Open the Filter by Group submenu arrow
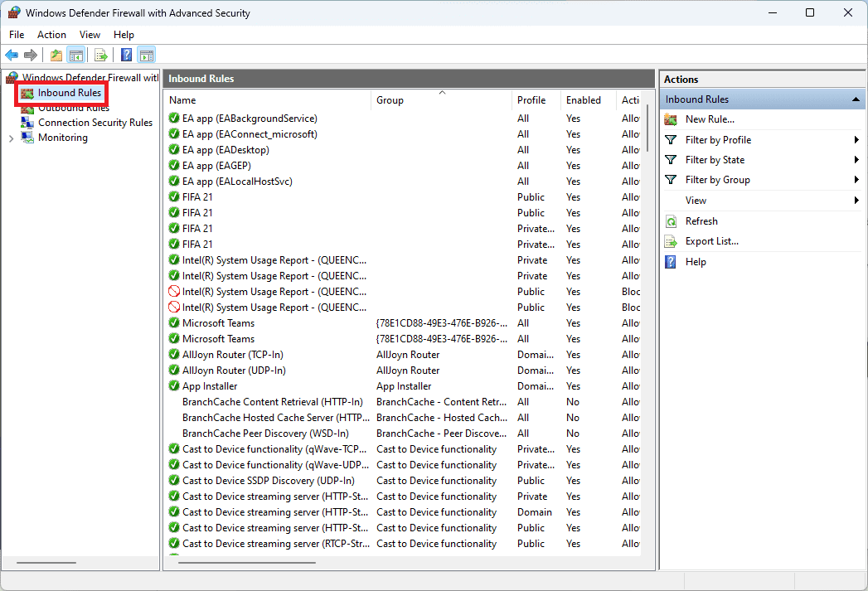868x591 pixels. (856, 180)
